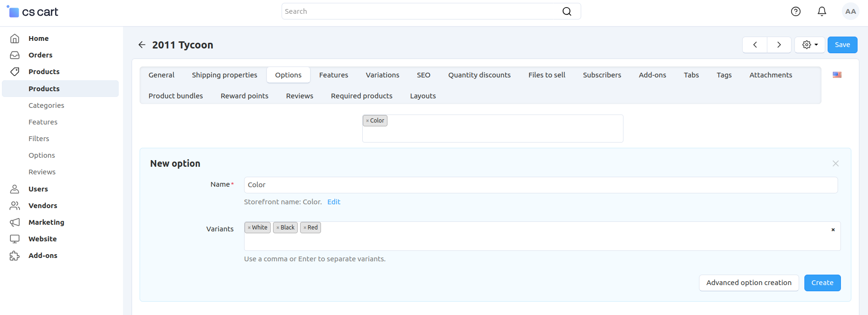
Task: Open the Reward points tab
Action: point(245,96)
